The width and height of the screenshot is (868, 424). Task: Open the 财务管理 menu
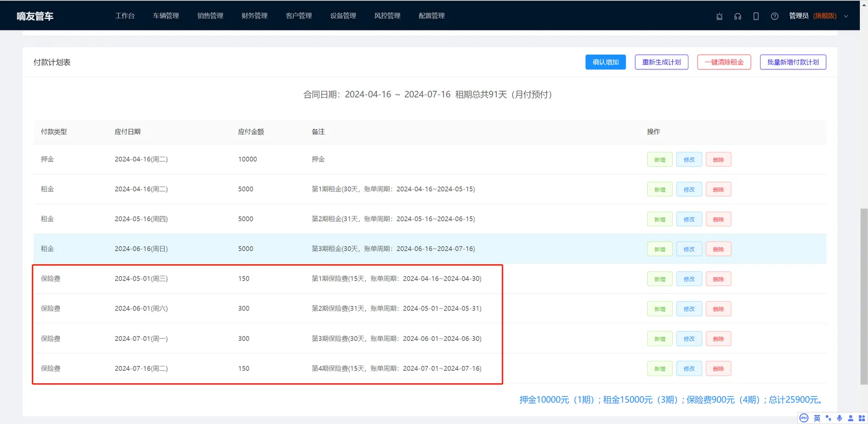click(254, 16)
